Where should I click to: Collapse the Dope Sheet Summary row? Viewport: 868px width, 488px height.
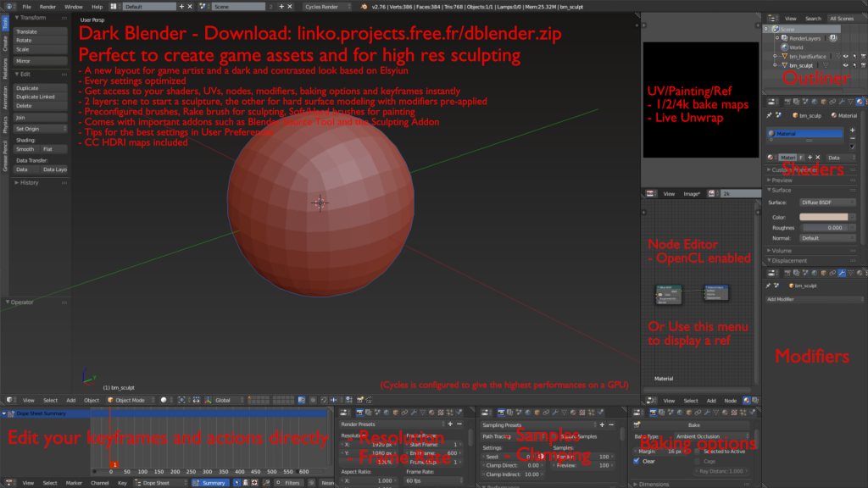4,413
